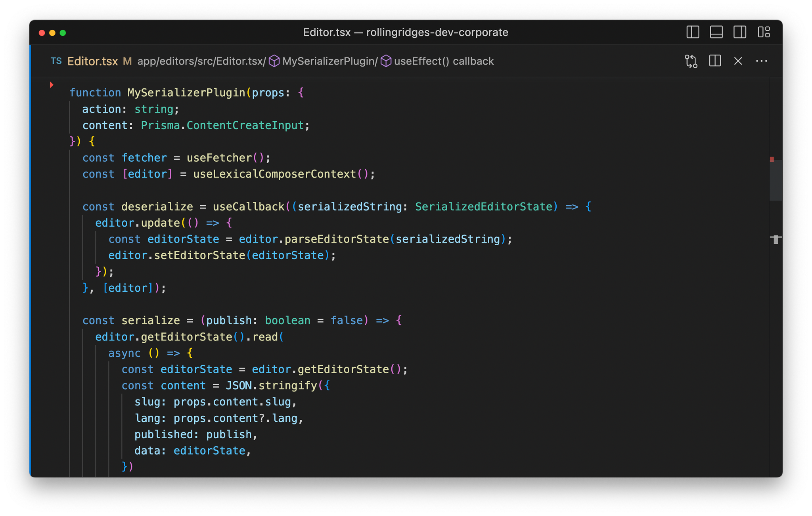This screenshot has height=516, width=812.
Task: Click the red marker in the minimap scrollbar
Action: (x=772, y=160)
